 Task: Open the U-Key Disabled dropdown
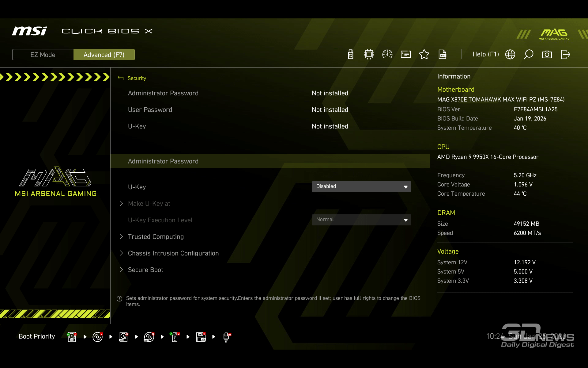coord(361,186)
